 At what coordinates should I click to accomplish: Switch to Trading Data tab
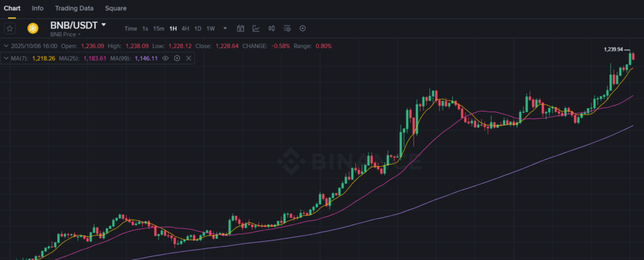point(74,8)
